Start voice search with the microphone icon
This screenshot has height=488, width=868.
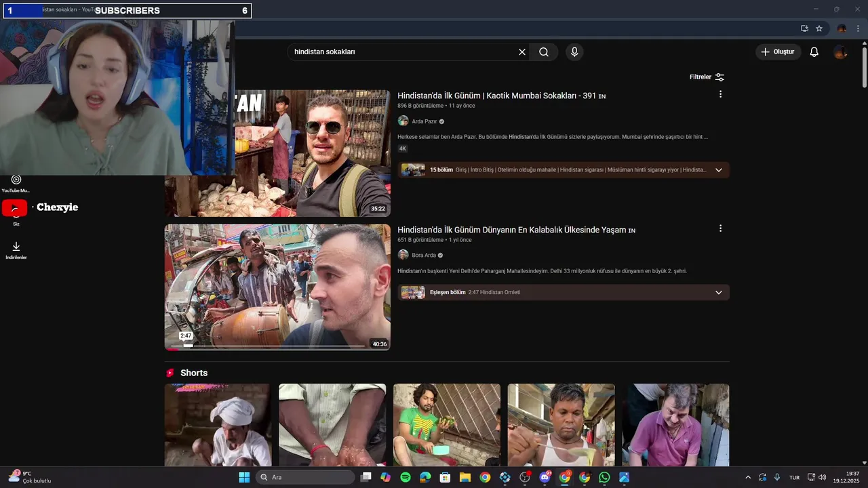point(574,52)
